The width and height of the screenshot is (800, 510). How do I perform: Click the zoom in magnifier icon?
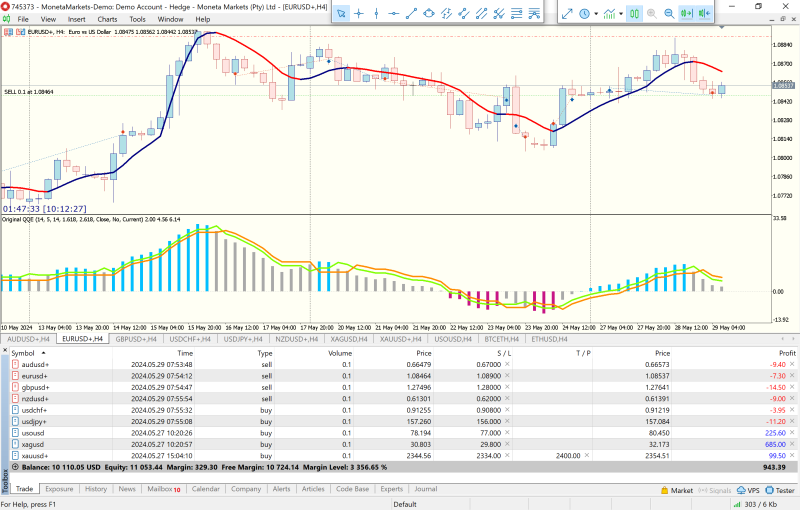pyautogui.click(x=652, y=13)
